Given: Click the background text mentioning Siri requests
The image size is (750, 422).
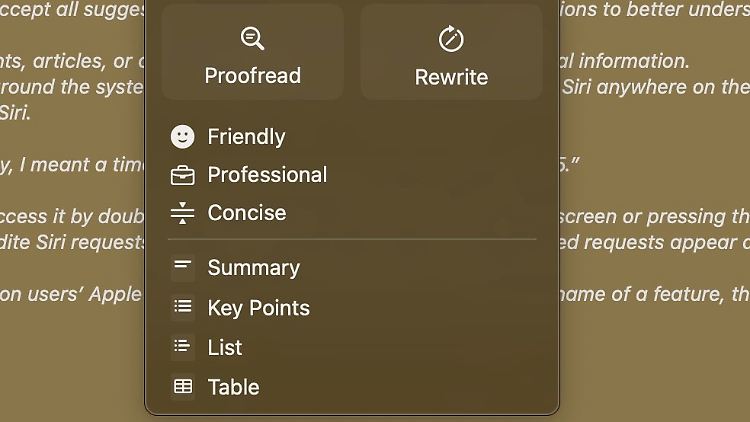Looking at the screenshot, I should (x=72, y=242).
